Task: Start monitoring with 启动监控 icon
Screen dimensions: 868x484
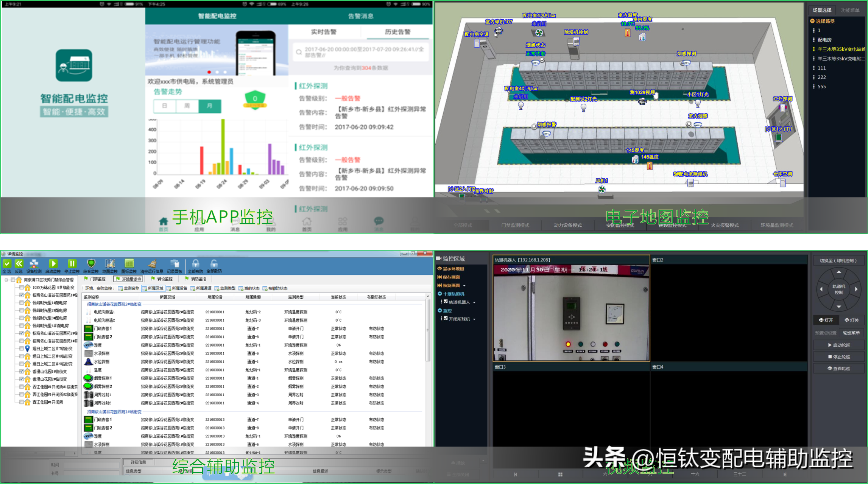Action: 53,263
